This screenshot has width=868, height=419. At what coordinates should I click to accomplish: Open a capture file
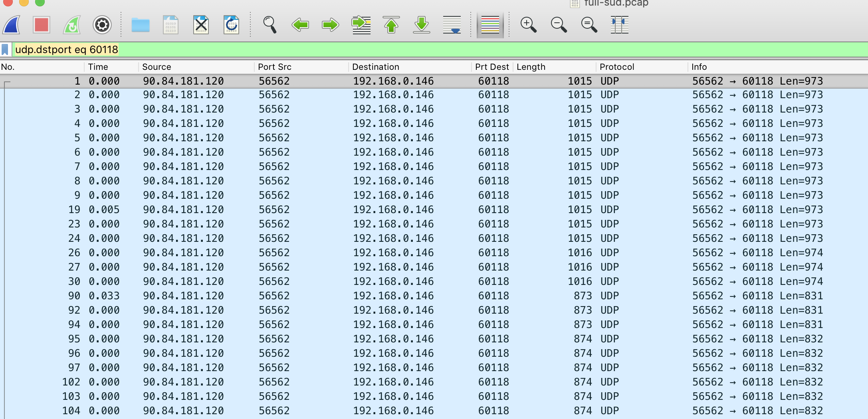141,25
